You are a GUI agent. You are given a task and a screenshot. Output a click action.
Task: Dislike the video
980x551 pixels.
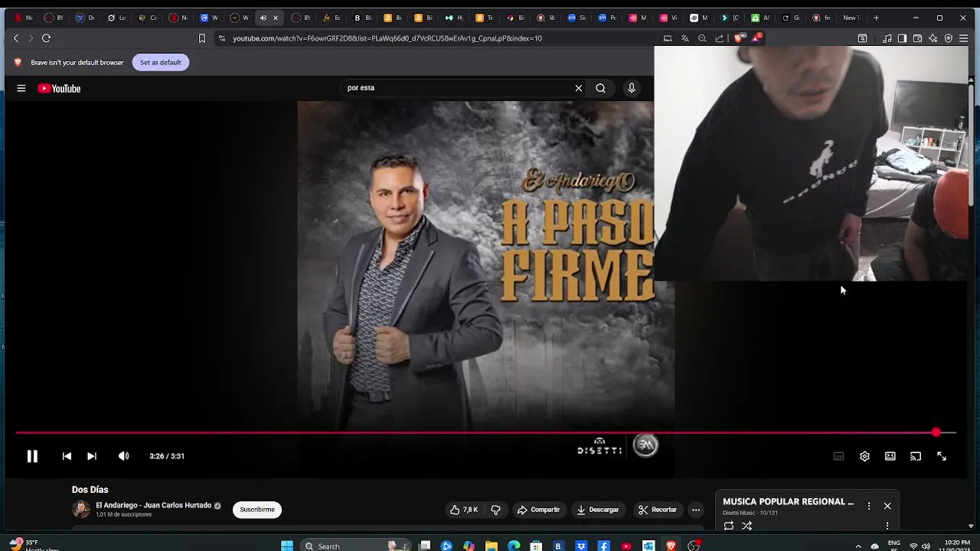[495, 510]
